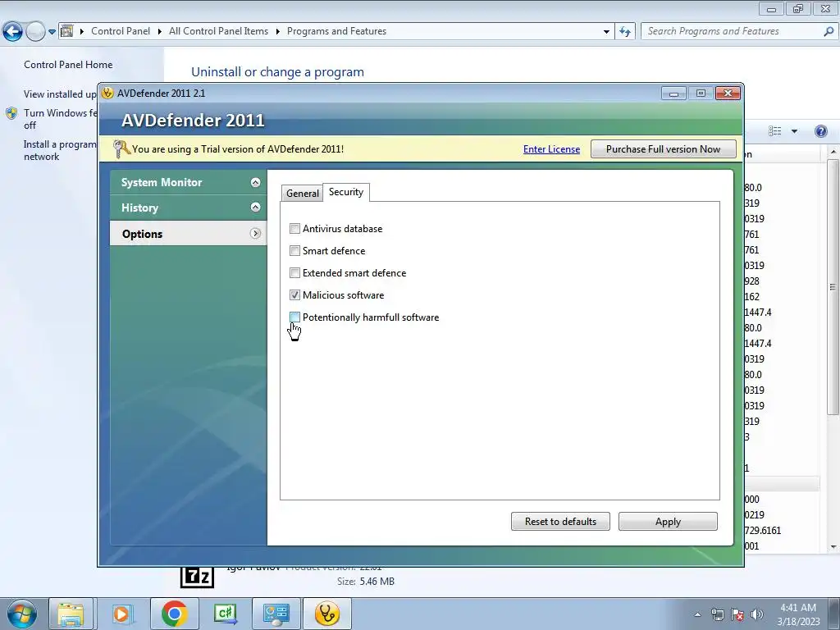Screen dimensions: 840x630
Task: Open Control Panel Home link
Action: click(x=68, y=65)
